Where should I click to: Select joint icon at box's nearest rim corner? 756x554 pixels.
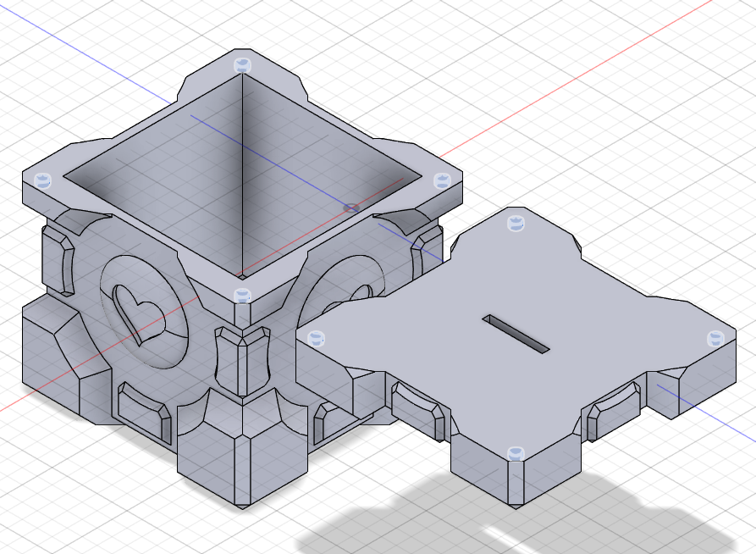click(242, 296)
